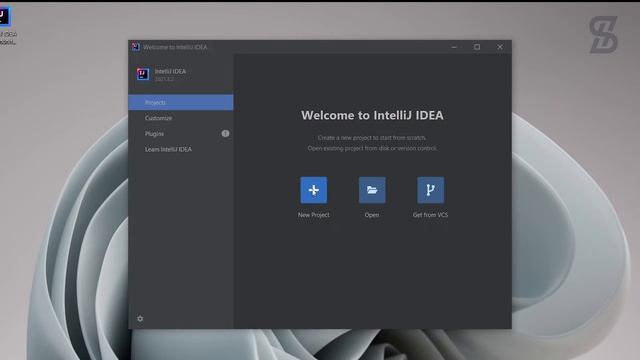The image size is (640, 360).
Task: Open the IntelliJ IDEA desktop shortcut
Action: pos(6,25)
